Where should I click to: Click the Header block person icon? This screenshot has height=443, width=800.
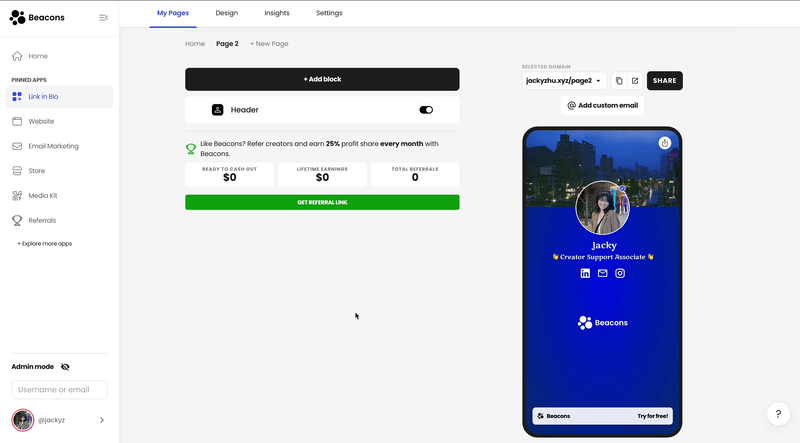point(217,110)
